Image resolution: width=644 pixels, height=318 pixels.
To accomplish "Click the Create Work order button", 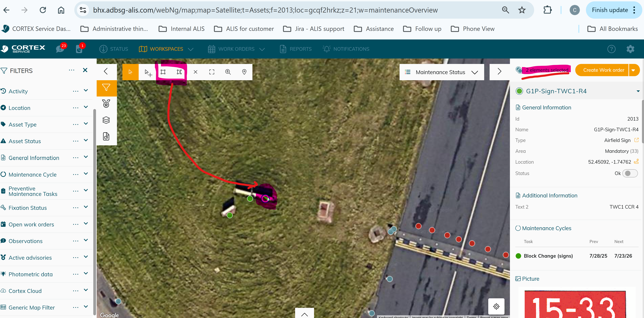I will coord(603,70).
